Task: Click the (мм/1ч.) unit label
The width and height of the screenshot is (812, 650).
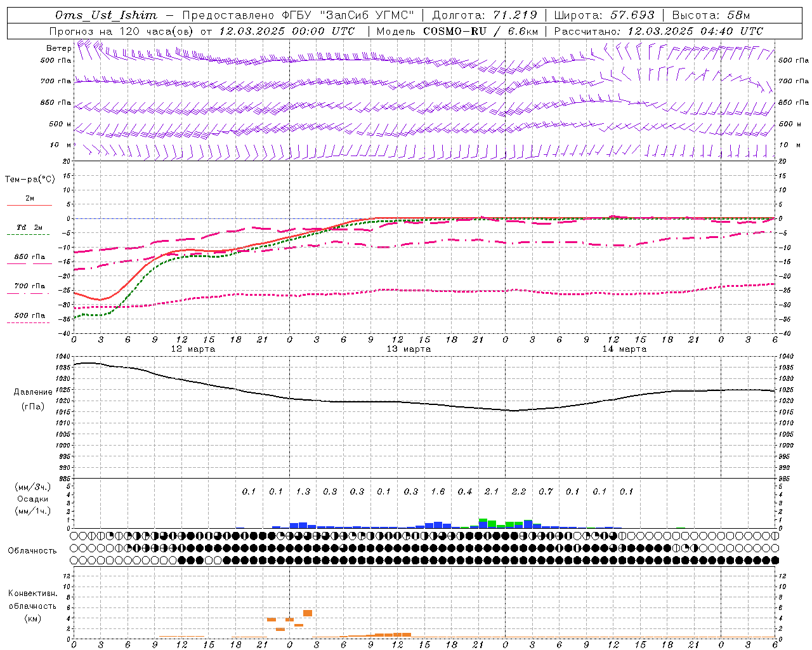Action: pyautogui.click(x=32, y=511)
